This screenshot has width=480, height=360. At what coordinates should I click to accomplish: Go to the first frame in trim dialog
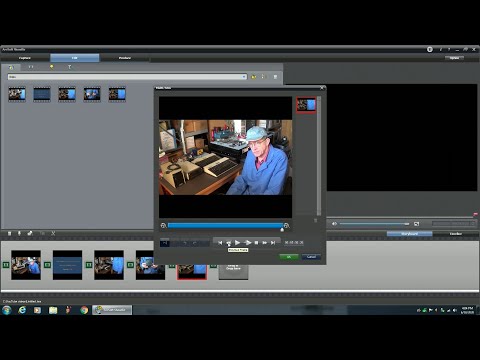220,243
